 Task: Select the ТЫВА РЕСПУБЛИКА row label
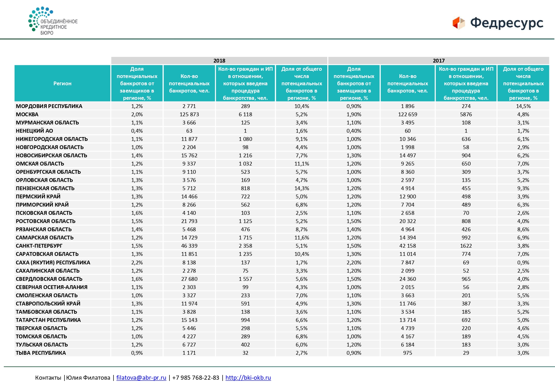click(41, 353)
